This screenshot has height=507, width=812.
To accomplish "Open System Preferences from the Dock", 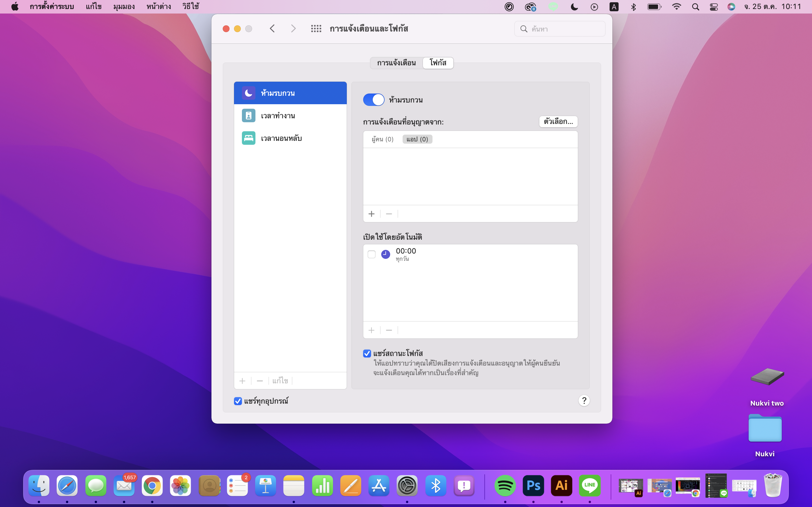I will point(407,486).
